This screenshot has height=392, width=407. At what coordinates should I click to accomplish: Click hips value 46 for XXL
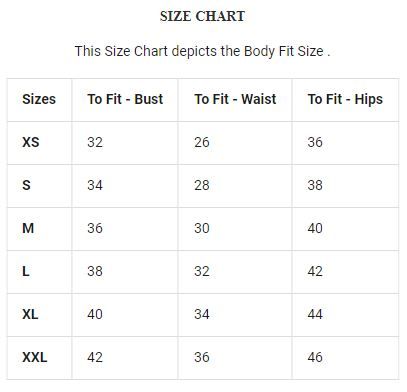coord(315,357)
